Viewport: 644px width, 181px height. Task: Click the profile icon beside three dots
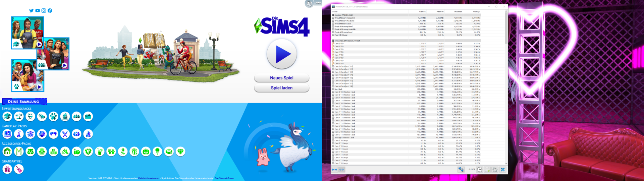pos(309,3)
